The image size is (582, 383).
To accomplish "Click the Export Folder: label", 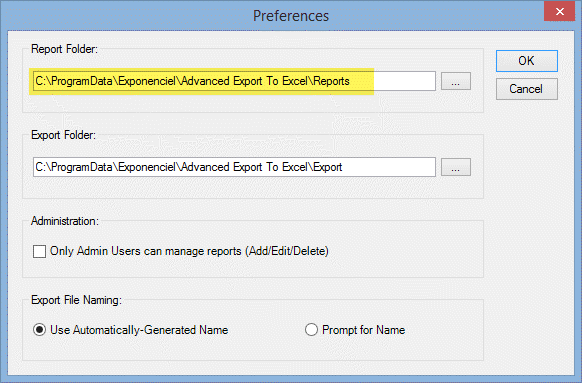I will (x=63, y=135).
